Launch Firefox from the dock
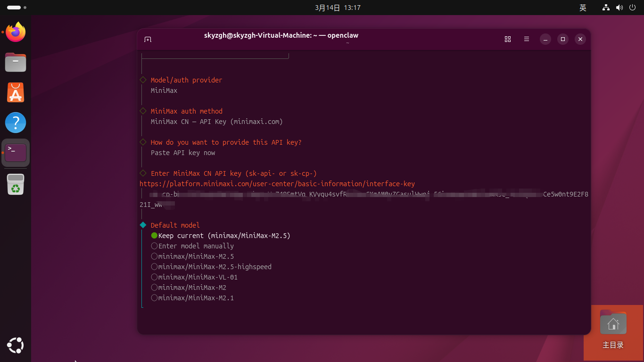 16,32
